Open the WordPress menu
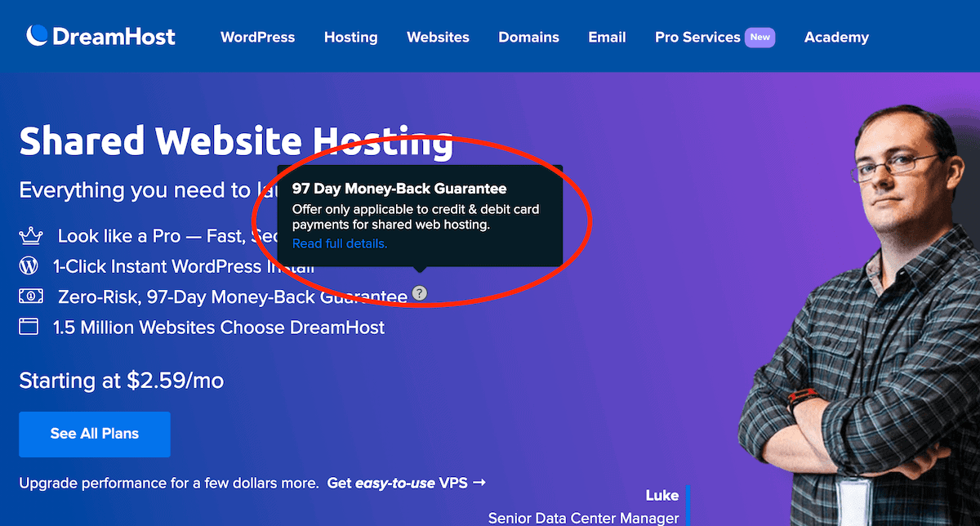The image size is (980, 526). [257, 37]
